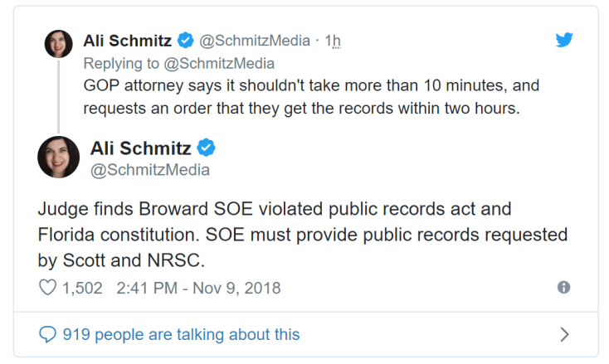
Task: Open the 'Replying to @SchmitzMedia' link
Action: coord(178,63)
